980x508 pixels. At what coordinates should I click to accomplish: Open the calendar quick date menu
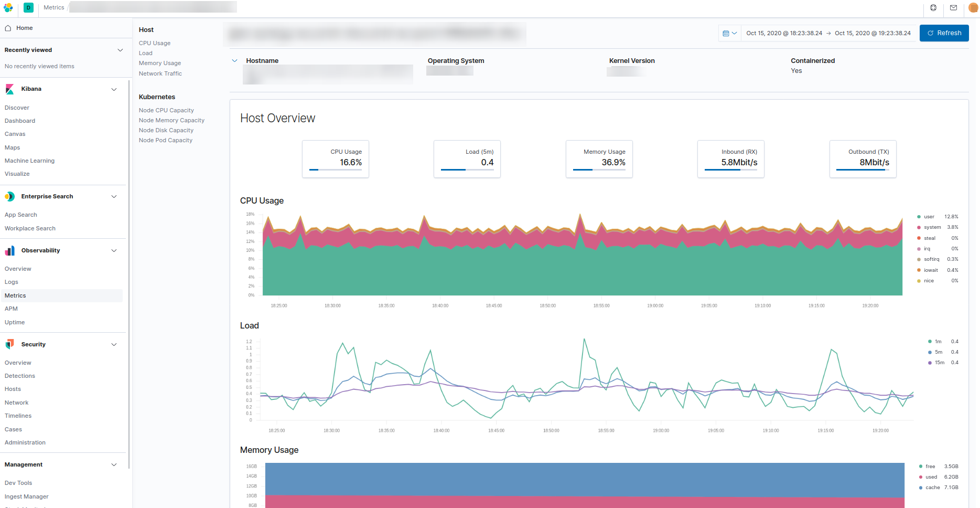729,33
